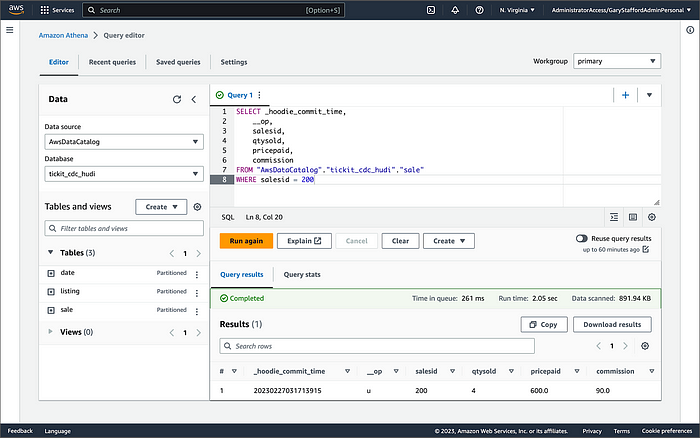Sort by the commission column
The width and height of the screenshot is (700, 438).
[651, 371]
